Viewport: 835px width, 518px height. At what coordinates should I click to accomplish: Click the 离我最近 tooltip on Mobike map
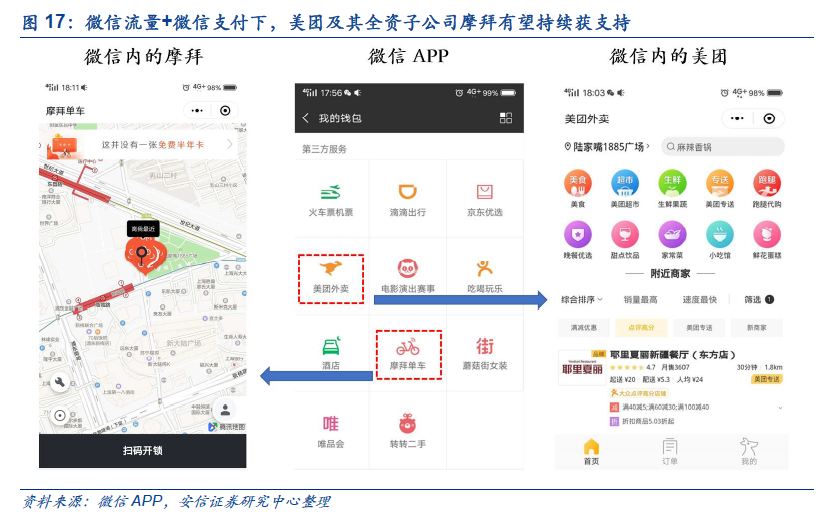tap(143, 229)
